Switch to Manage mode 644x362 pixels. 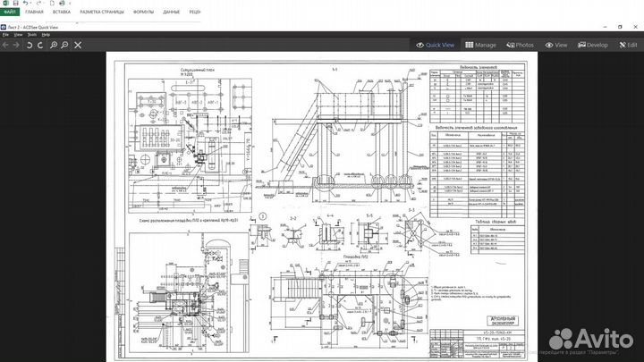click(479, 44)
